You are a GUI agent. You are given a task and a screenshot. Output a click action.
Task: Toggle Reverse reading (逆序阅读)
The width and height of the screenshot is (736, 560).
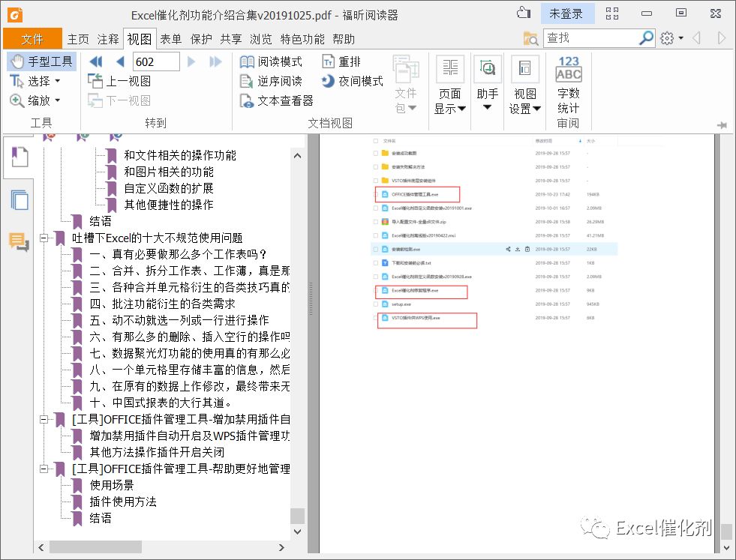click(272, 81)
